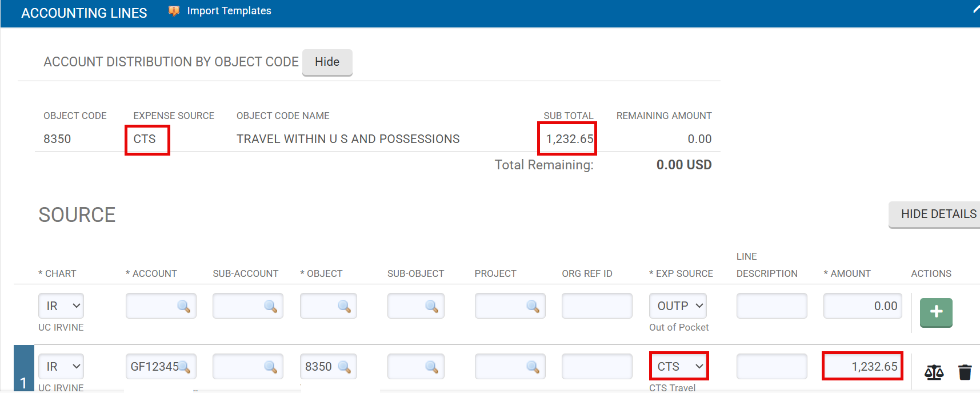
Task: Click the Import Templates link
Action: (229, 11)
